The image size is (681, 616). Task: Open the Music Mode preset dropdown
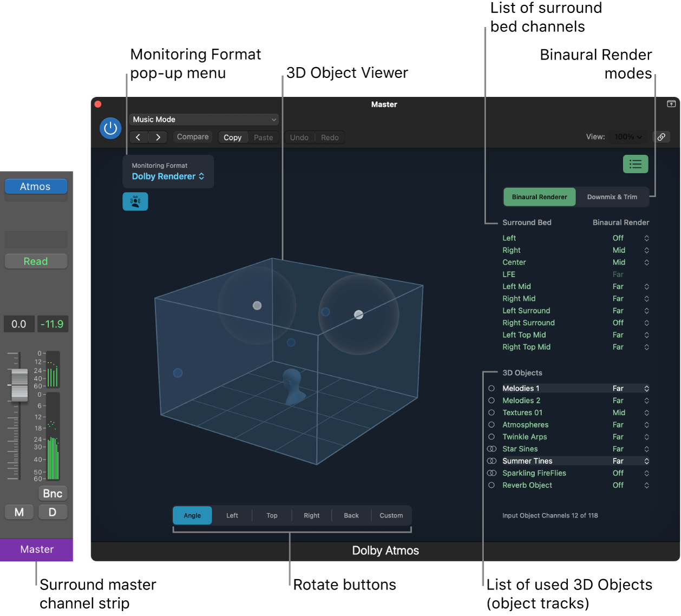(x=204, y=119)
